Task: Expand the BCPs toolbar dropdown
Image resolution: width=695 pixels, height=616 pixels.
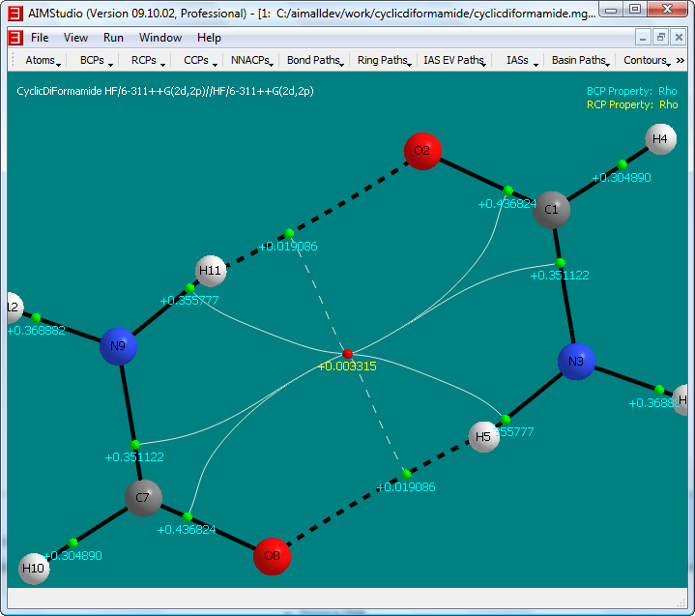Action: 97,60
